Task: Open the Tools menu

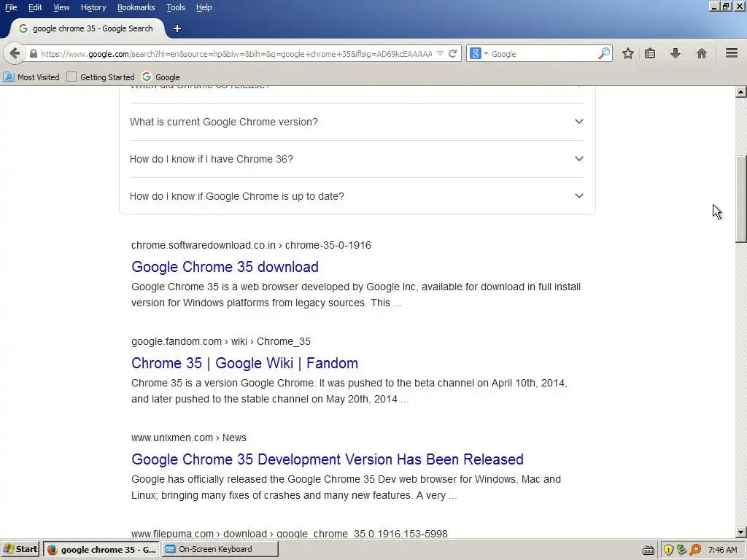Action: [x=176, y=7]
